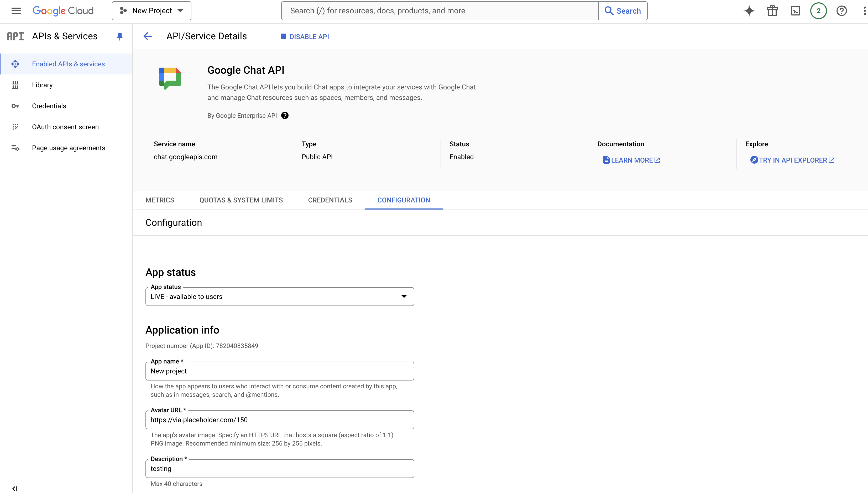
Task: Collapse the left sidebar panel
Action: pos(15,489)
